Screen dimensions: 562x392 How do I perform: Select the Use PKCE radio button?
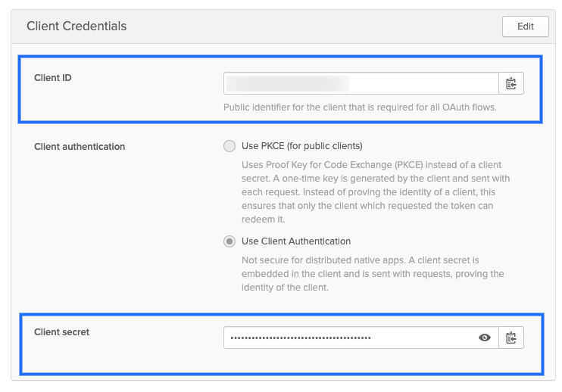[x=229, y=146]
